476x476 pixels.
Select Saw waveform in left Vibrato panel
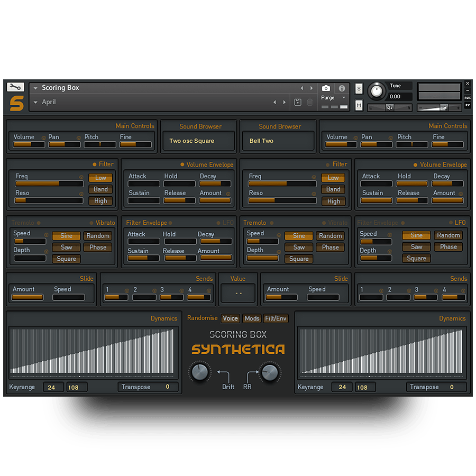pos(66,248)
